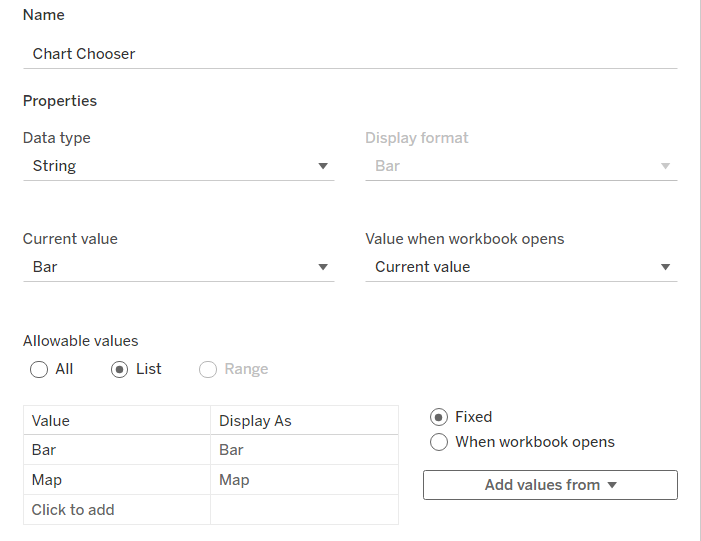Select the List allowable values radio
This screenshot has height=541, width=701.
pos(120,369)
